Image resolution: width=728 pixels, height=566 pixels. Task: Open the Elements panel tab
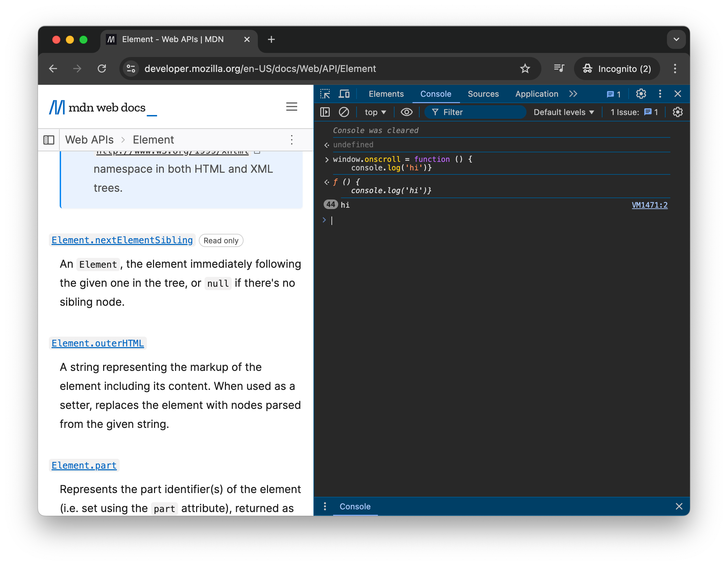coord(386,94)
